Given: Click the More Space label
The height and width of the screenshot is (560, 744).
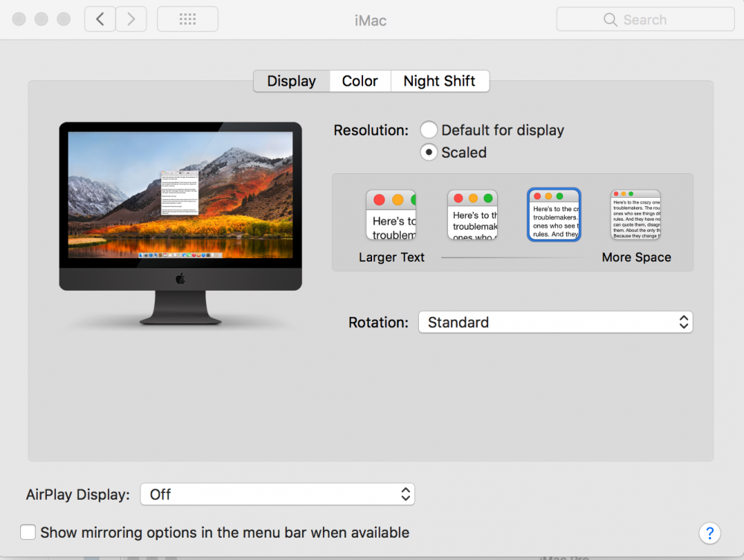Looking at the screenshot, I should click(636, 257).
